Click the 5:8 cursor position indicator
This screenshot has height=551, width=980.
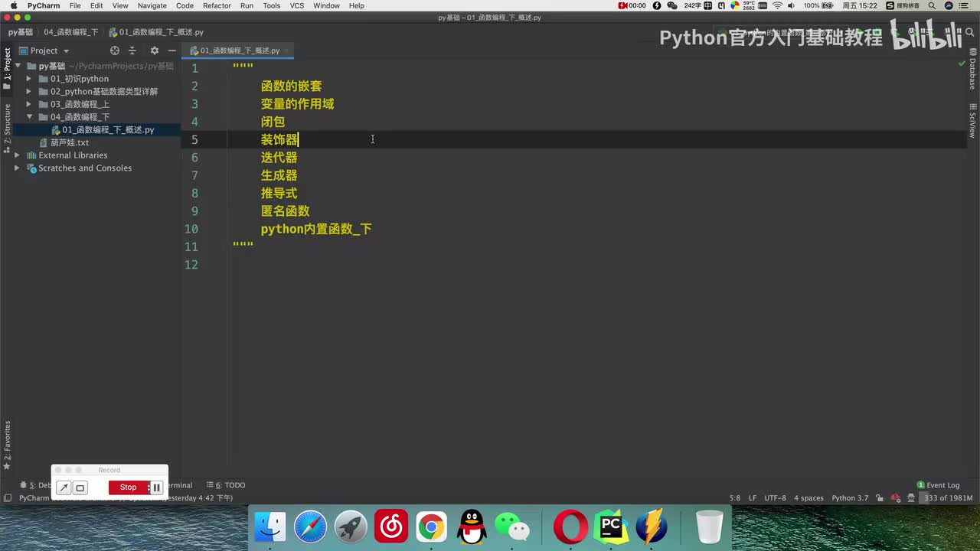click(735, 498)
